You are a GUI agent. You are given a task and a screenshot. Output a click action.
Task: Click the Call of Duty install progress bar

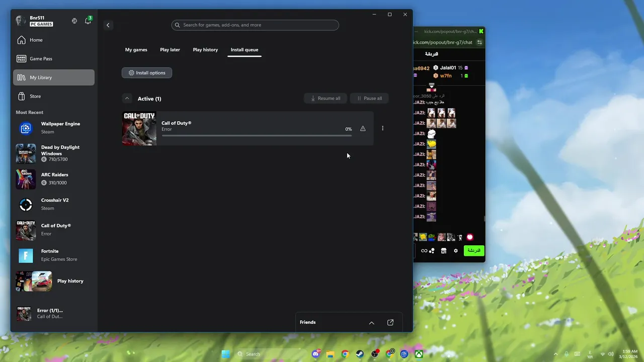point(257,135)
